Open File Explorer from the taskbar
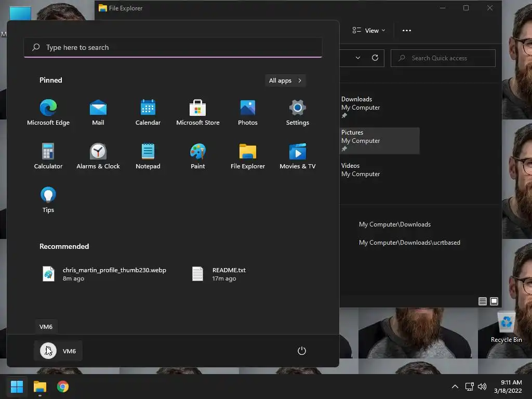Screen dimensions: 532x399 [39, 387]
